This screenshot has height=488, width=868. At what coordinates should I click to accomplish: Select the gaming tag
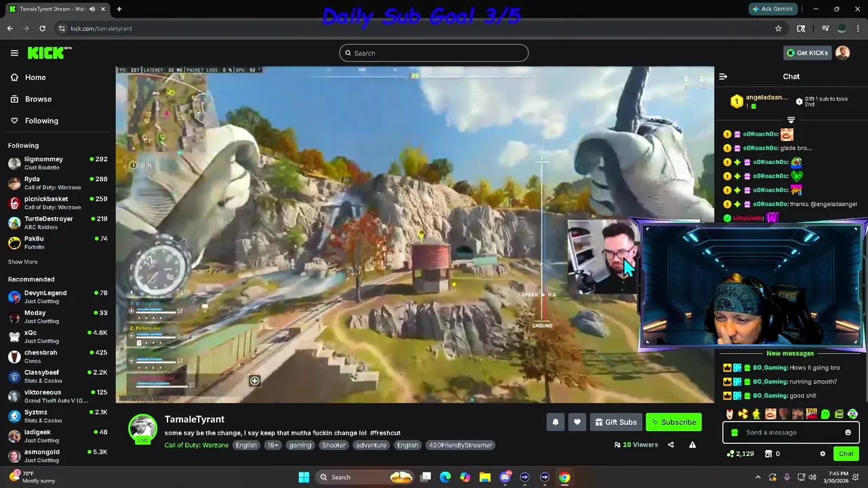pyautogui.click(x=300, y=445)
